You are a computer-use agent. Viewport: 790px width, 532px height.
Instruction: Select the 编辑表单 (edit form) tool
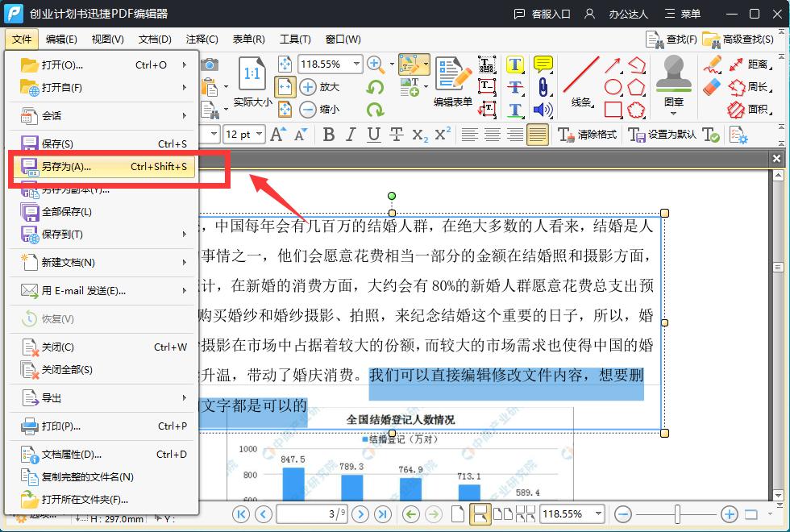pos(452,85)
